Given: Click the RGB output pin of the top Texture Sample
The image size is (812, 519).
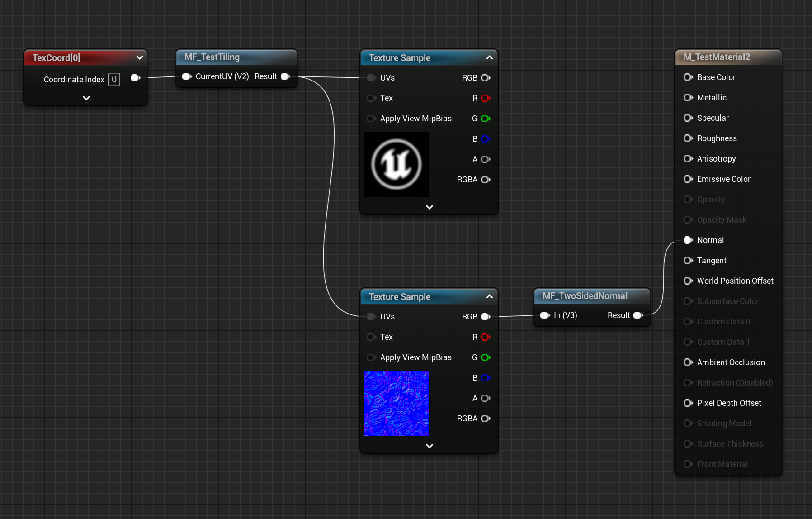Looking at the screenshot, I should click(486, 77).
